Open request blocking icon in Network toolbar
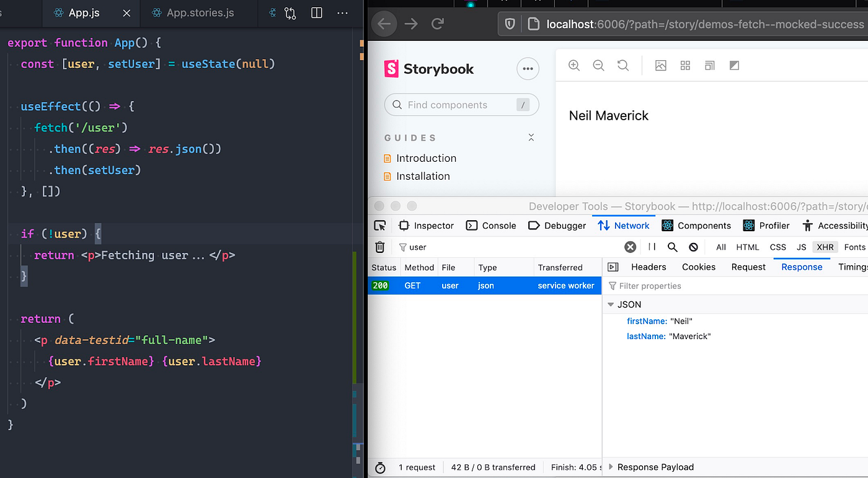 pos(693,247)
